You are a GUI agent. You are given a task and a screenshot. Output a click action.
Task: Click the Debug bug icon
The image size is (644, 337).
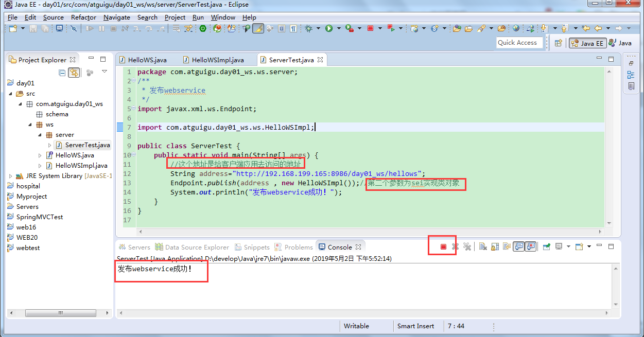[308, 28]
